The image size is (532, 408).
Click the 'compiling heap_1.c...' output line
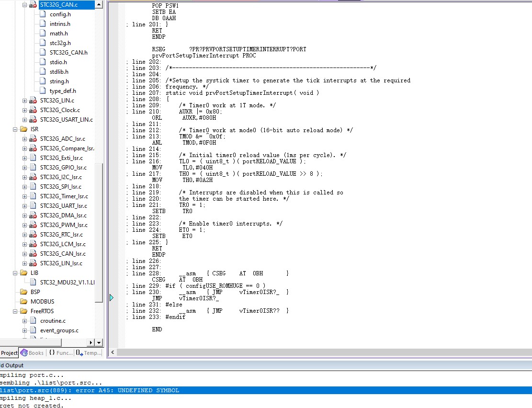click(35, 398)
